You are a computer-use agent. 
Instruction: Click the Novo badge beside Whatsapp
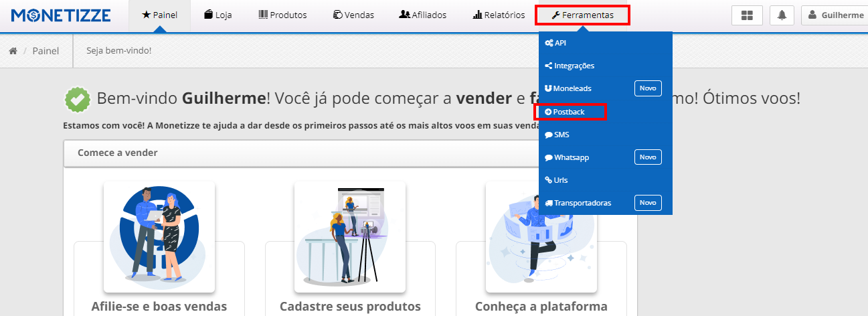point(648,157)
